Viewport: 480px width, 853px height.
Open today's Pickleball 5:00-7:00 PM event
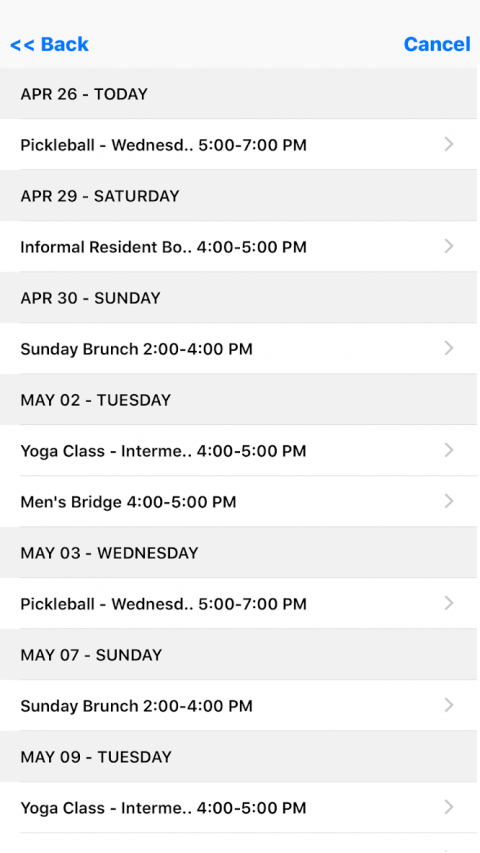tap(238, 145)
